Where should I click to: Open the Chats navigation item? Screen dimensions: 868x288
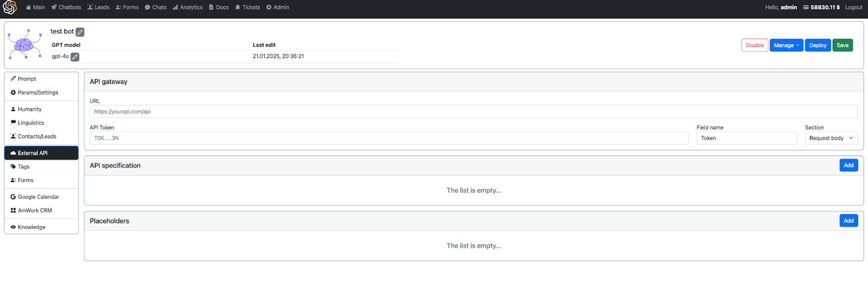click(x=156, y=7)
